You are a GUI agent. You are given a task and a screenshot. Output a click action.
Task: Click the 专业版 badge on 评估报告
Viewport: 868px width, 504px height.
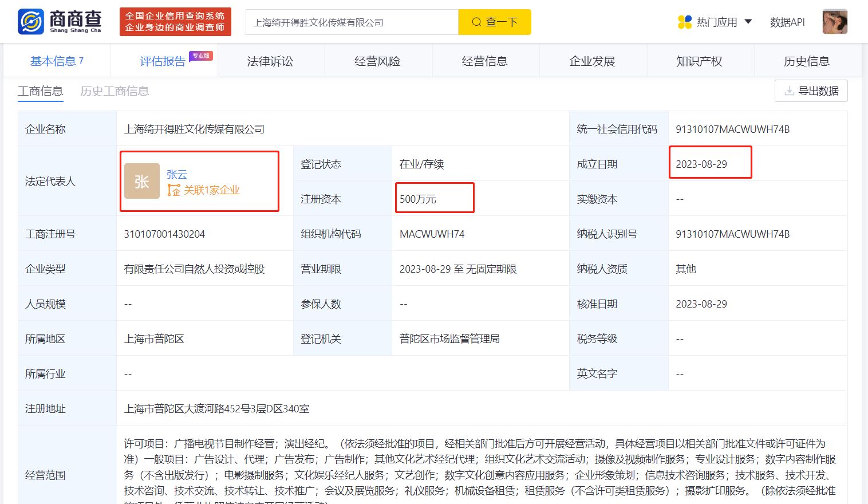(201, 56)
